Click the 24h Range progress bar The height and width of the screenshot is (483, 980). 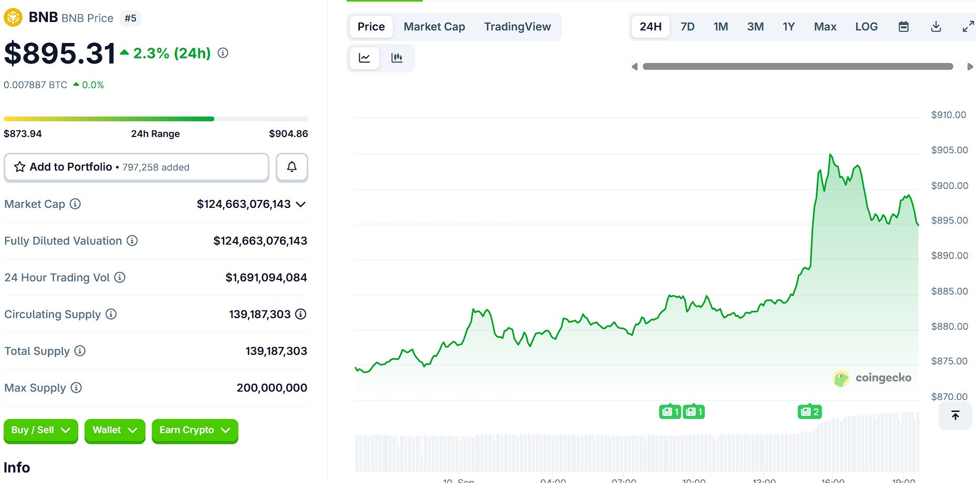[155, 119]
